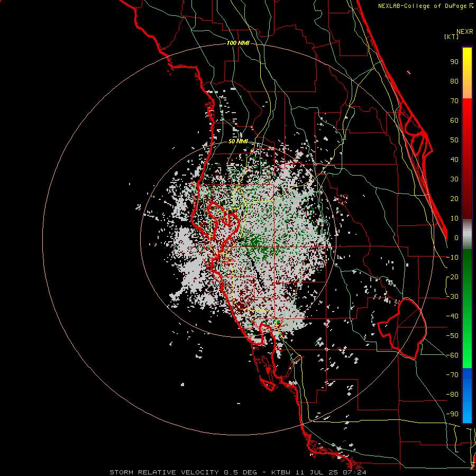Click the 90 value on the velocity scale
This screenshot has height=476, width=476.
pos(454,62)
